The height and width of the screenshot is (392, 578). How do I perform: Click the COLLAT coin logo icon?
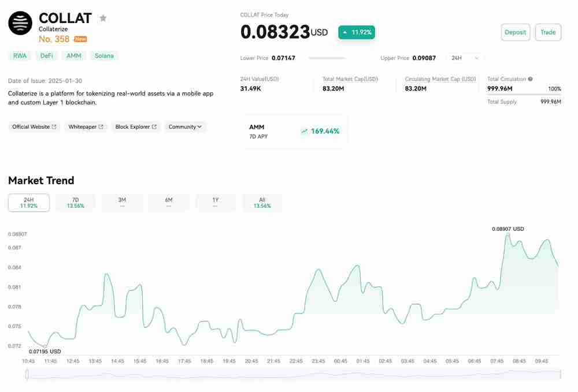[x=20, y=24]
